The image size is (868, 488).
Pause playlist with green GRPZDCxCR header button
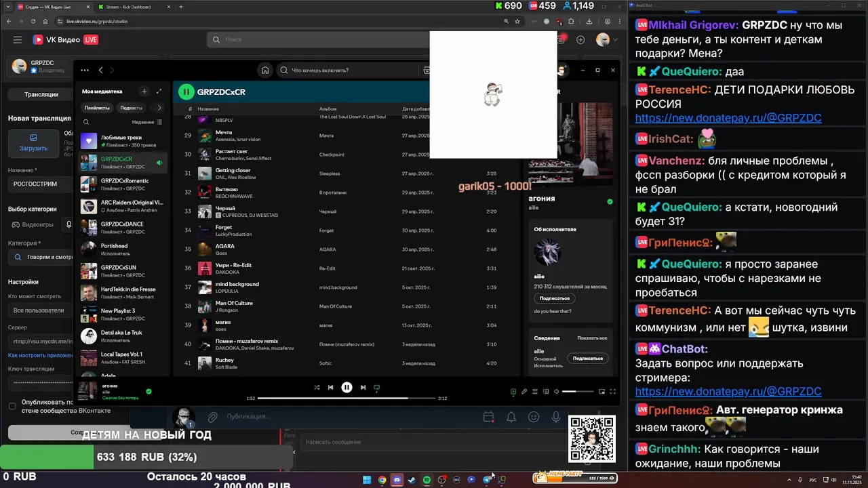186,91
